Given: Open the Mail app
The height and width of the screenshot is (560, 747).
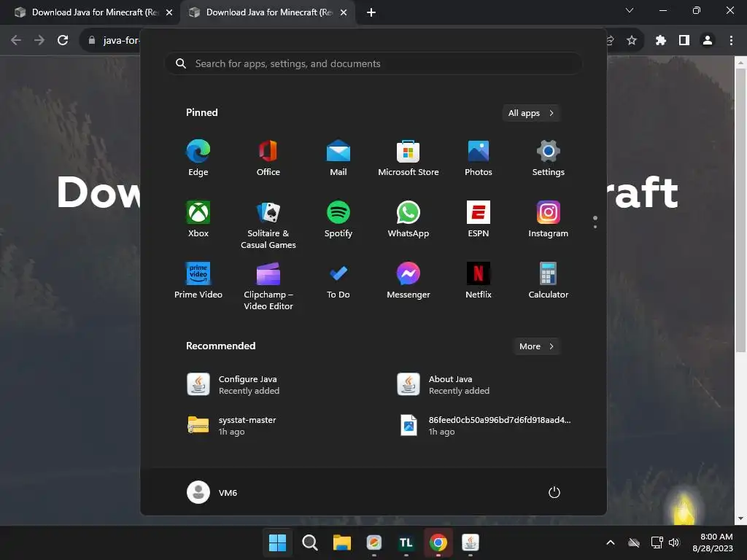Looking at the screenshot, I should tap(338, 157).
